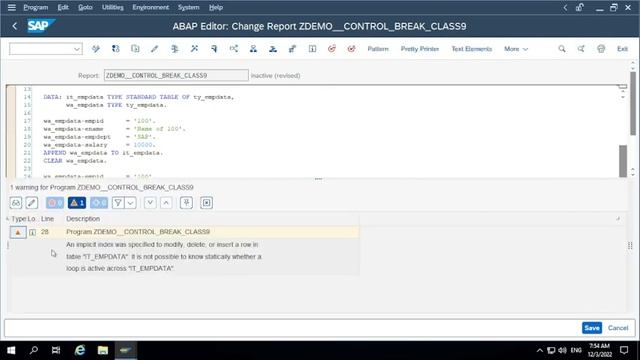
Task: Click the Line column header
Action: click(47, 219)
